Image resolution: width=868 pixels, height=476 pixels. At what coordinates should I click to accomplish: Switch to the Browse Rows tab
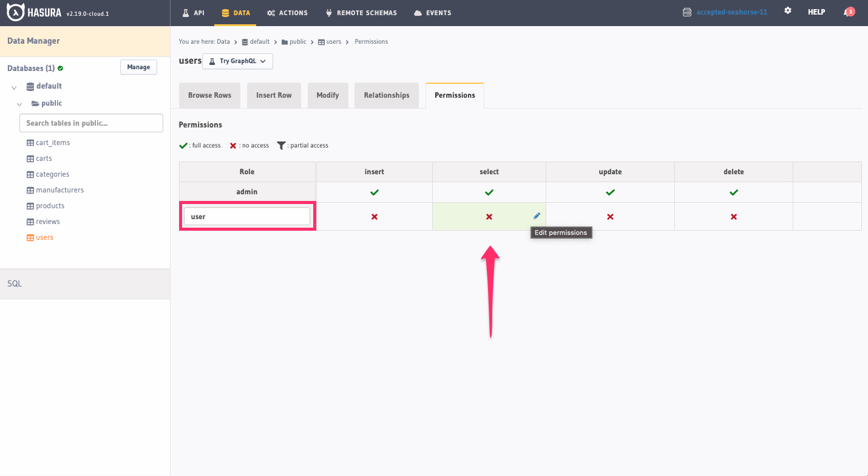(209, 95)
